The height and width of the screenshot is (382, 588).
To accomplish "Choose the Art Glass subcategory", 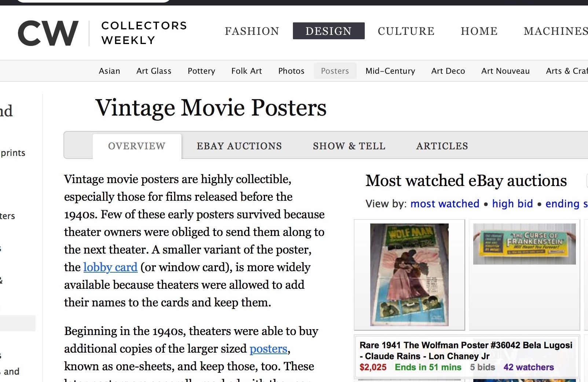I will click(154, 71).
